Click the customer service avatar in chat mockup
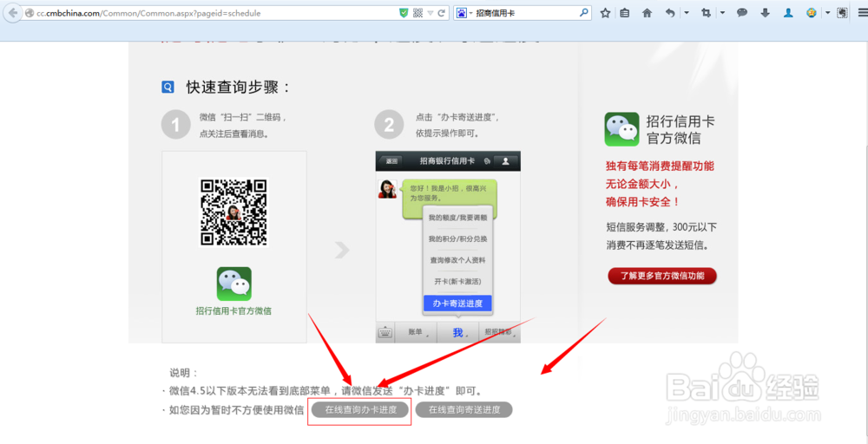The width and height of the screenshot is (868, 444). click(x=387, y=188)
